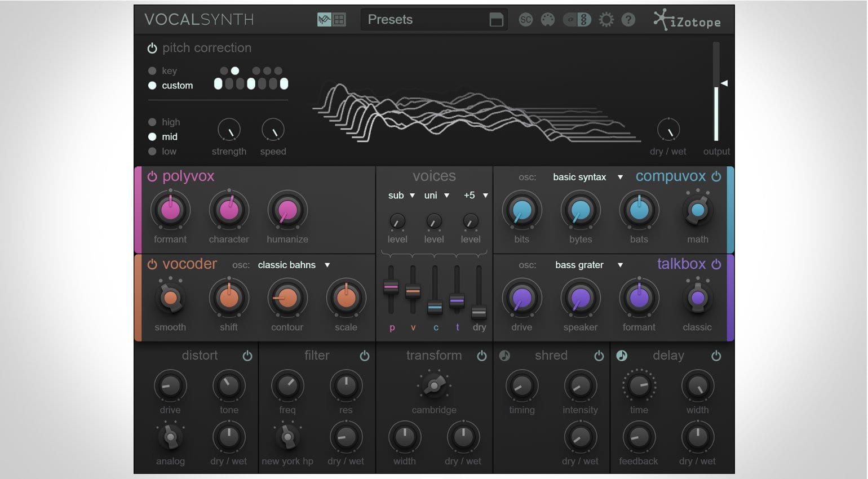The image size is (868, 479).
Task: Open talkbox osc bass grater dropdown
Action: tap(589, 265)
